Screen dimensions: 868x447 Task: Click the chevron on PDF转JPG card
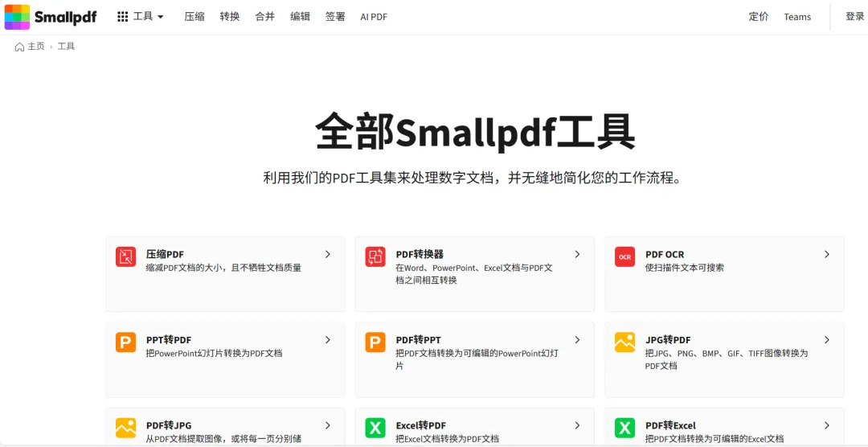(x=328, y=425)
